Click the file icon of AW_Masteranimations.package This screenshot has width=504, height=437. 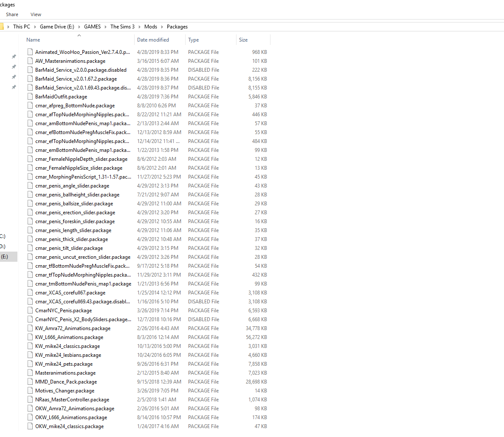30,61
